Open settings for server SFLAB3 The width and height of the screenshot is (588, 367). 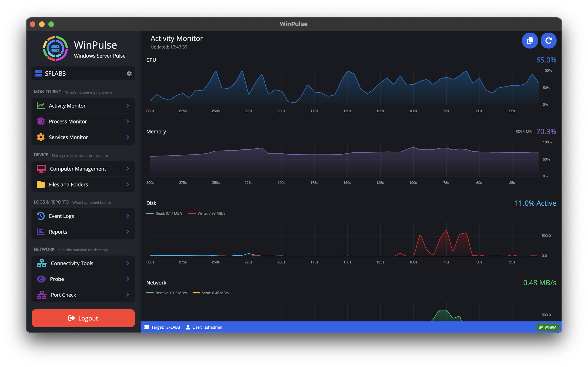coord(129,73)
